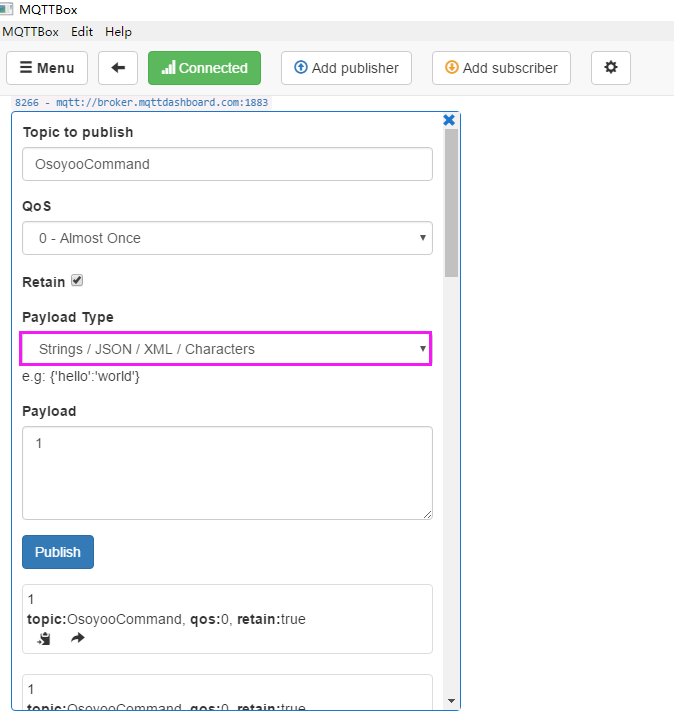The image size is (674, 712).
Task: Open the QoS dropdown
Action: pyautogui.click(x=227, y=238)
